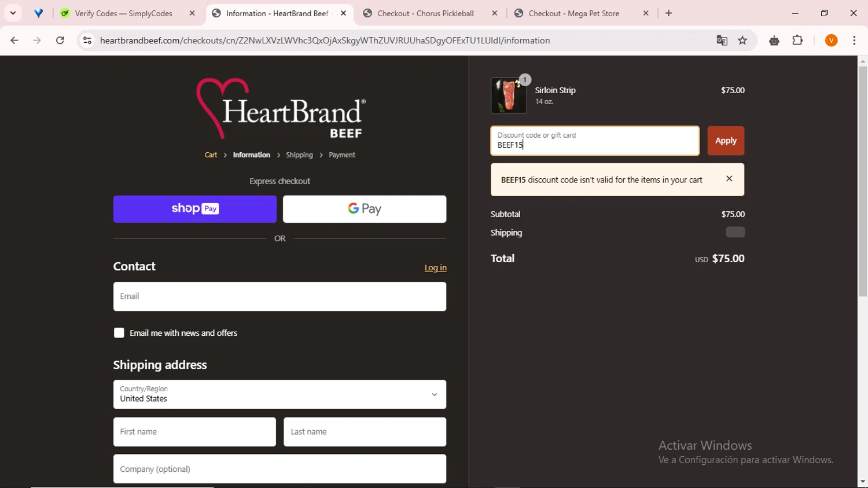Viewport: 868px width, 488px height.
Task: Translate this page icon
Action: coord(722,41)
